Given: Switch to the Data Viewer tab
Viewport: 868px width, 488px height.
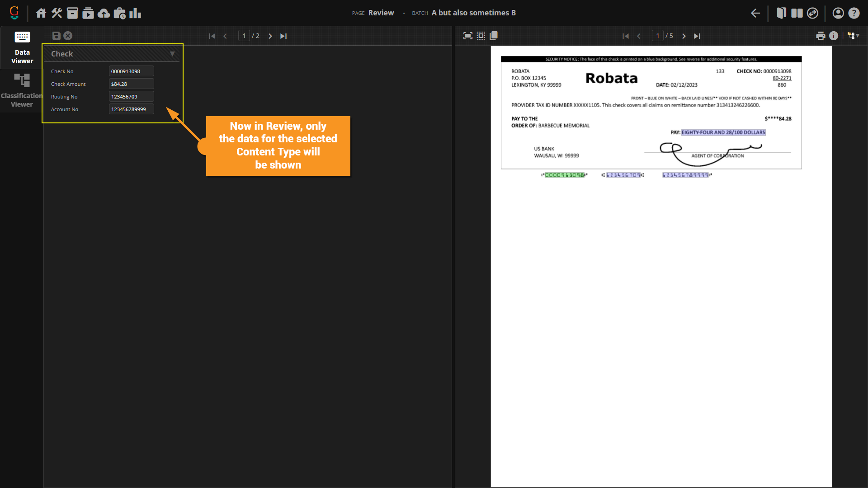Looking at the screenshot, I should (x=22, y=47).
